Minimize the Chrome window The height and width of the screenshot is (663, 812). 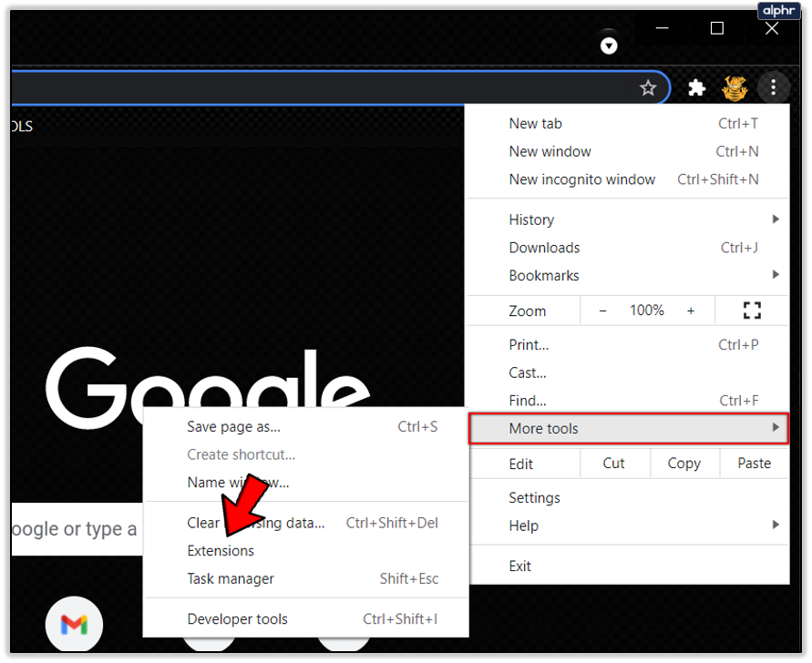click(662, 28)
